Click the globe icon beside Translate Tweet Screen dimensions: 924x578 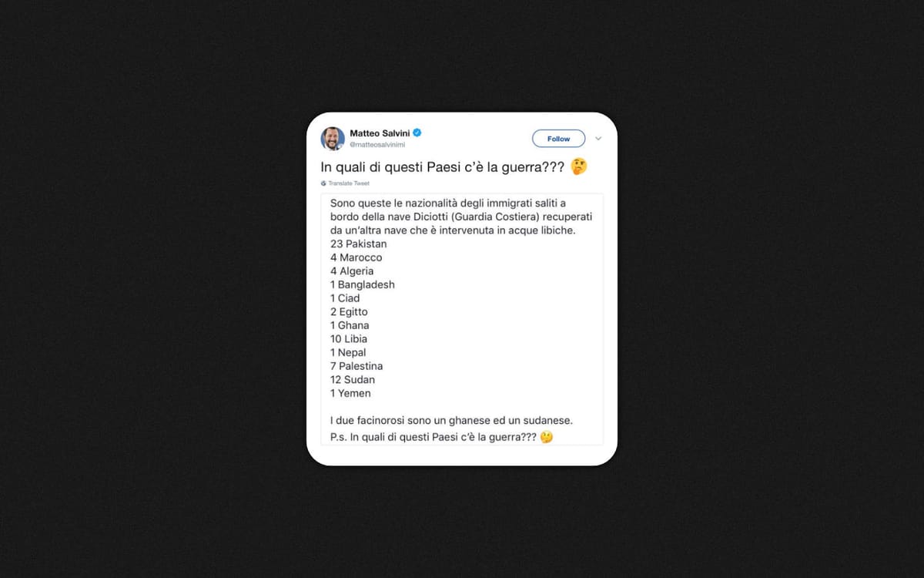click(323, 183)
